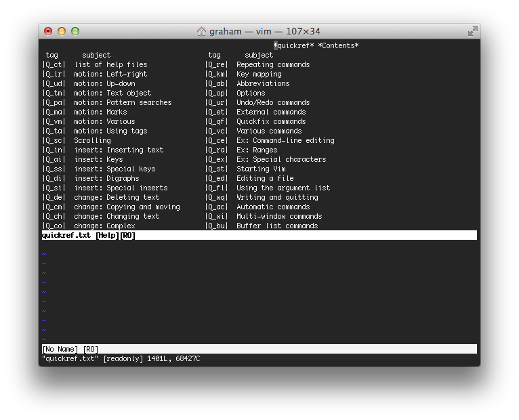The image size is (519, 420).
Task: Click the |Q_ch| Changing text tag
Action: pos(54,217)
